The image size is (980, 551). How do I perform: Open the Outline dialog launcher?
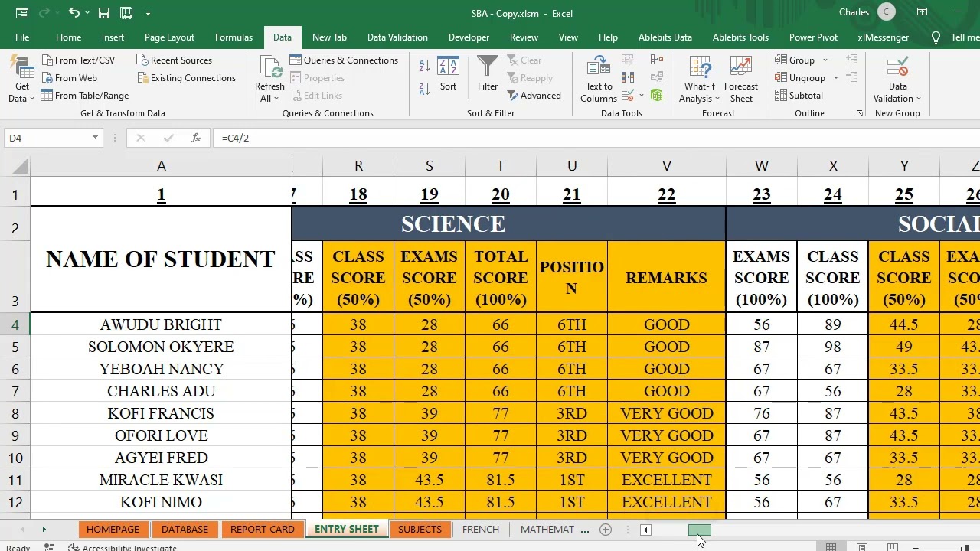860,113
